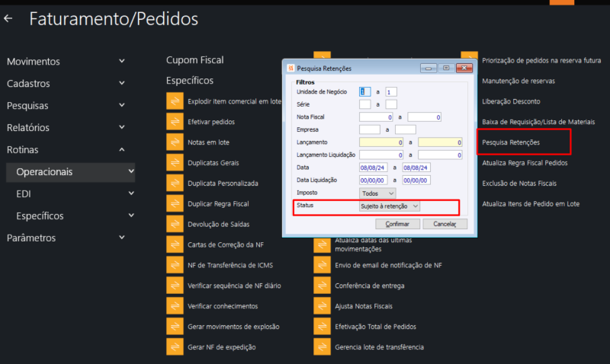
Task: Open the Imposto dropdown showing Todos
Action: tap(377, 193)
